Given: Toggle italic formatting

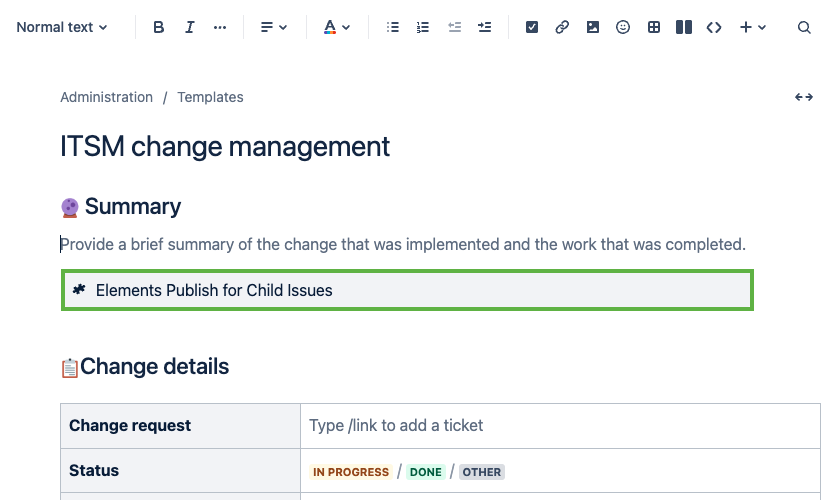Looking at the screenshot, I should 190,27.
